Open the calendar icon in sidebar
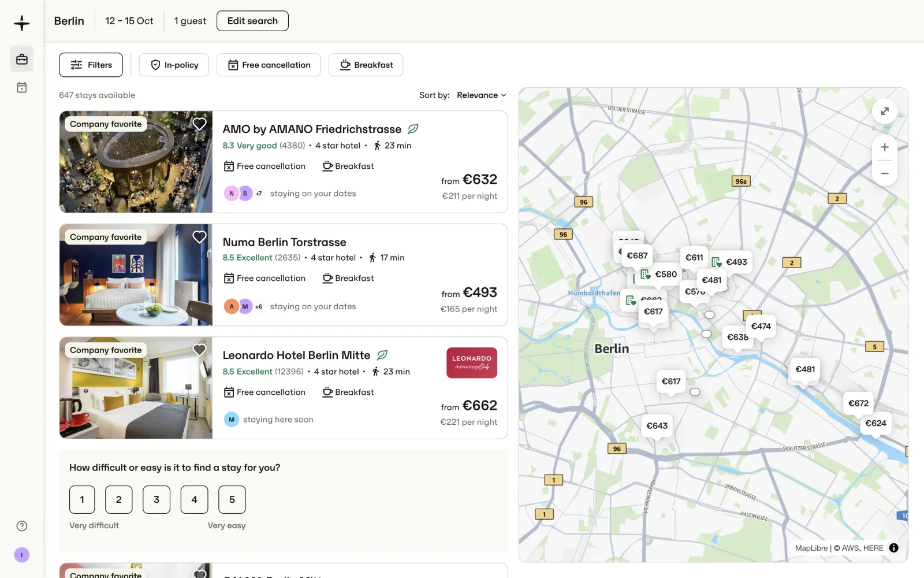Screen dimensions: 924x578 pos(22,88)
